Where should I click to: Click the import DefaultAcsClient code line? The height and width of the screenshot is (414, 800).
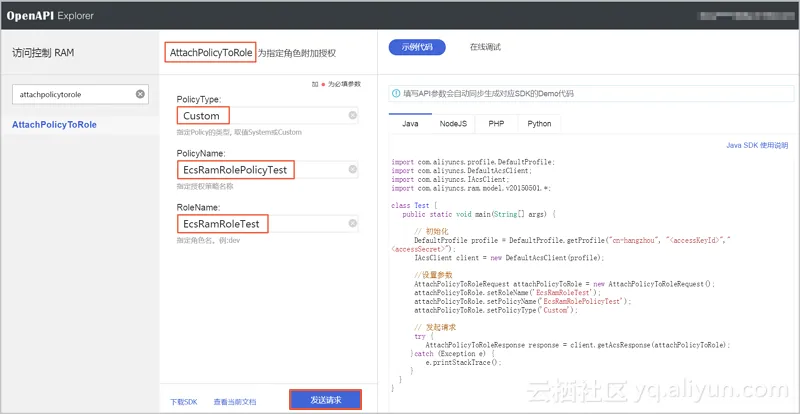pyautogui.click(x=462, y=171)
